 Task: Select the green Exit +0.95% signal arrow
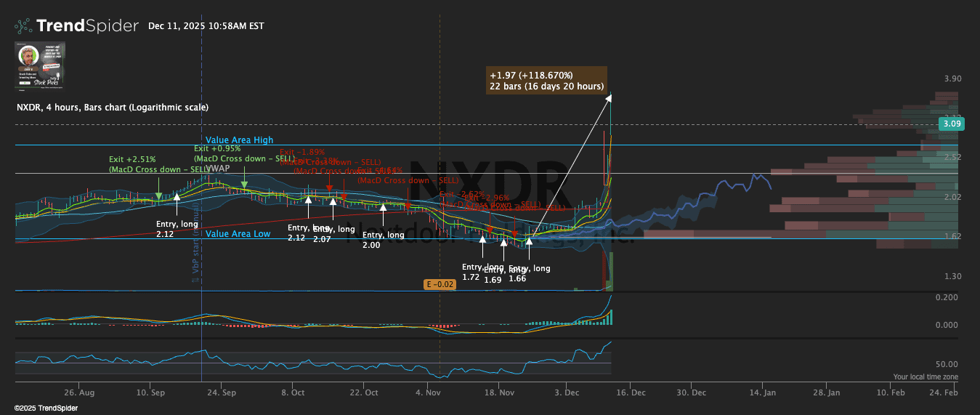244,184
